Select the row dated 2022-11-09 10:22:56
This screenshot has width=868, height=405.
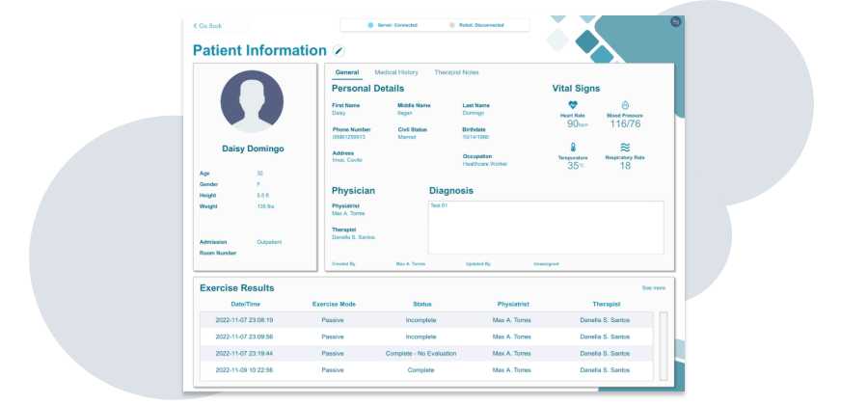(426, 369)
